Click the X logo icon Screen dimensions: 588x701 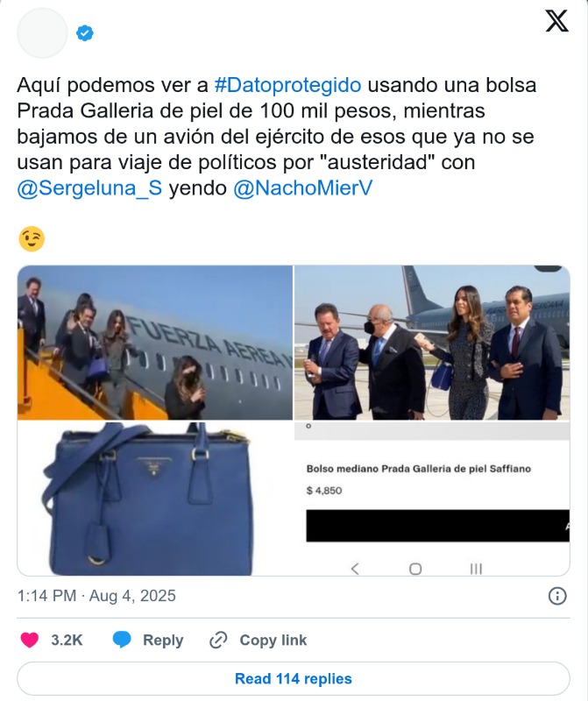[556, 21]
